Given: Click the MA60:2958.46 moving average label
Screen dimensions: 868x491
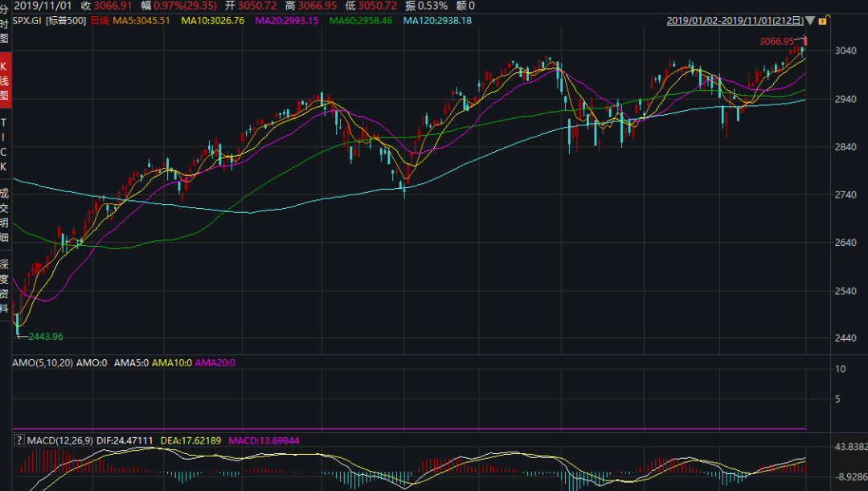Looking at the screenshot, I should click(362, 20).
